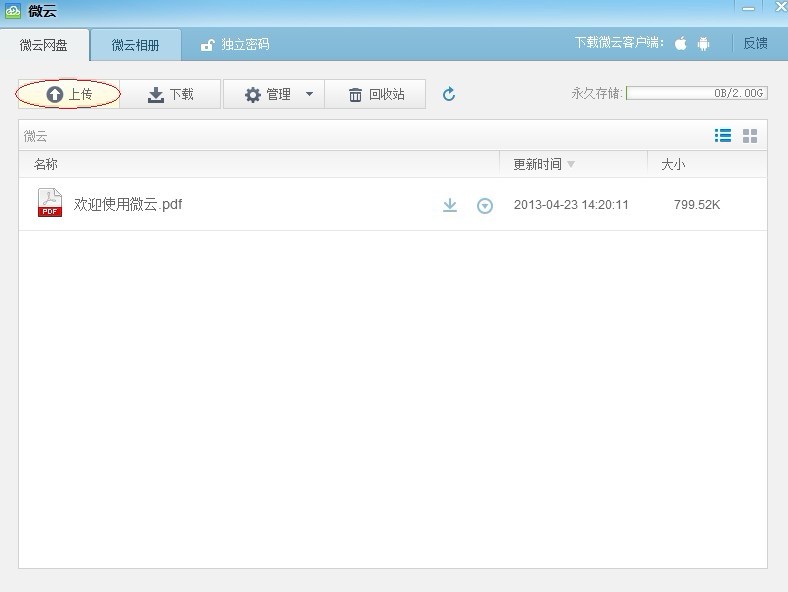Click the storage usage bar

coord(696,93)
